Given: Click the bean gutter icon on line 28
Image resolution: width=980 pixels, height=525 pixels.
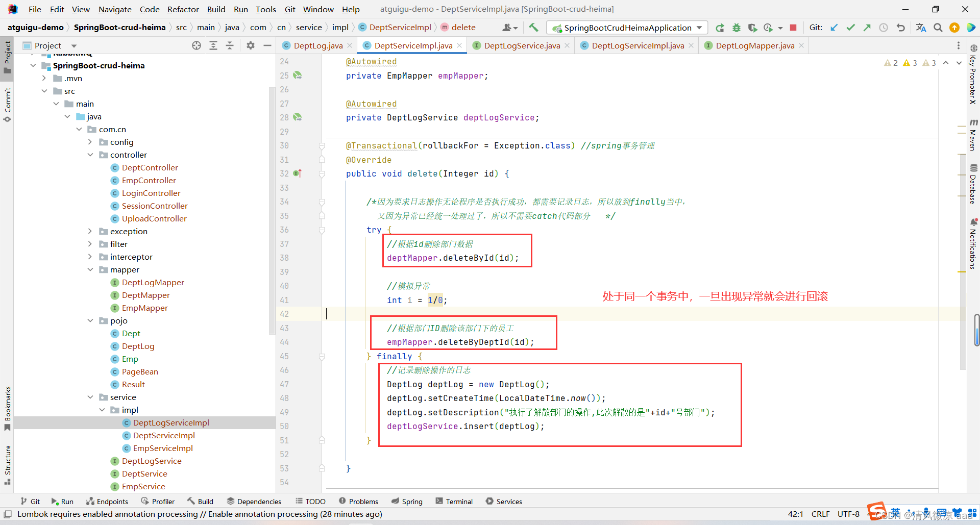Looking at the screenshot, I should [298, 117].
